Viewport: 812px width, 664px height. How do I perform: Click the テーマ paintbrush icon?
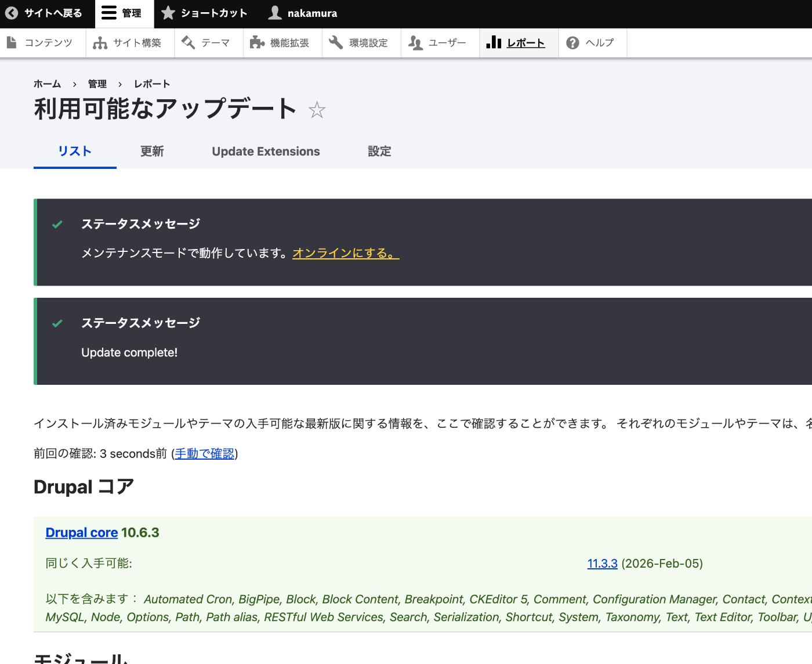pyautogui.click(x=188, y=42)
